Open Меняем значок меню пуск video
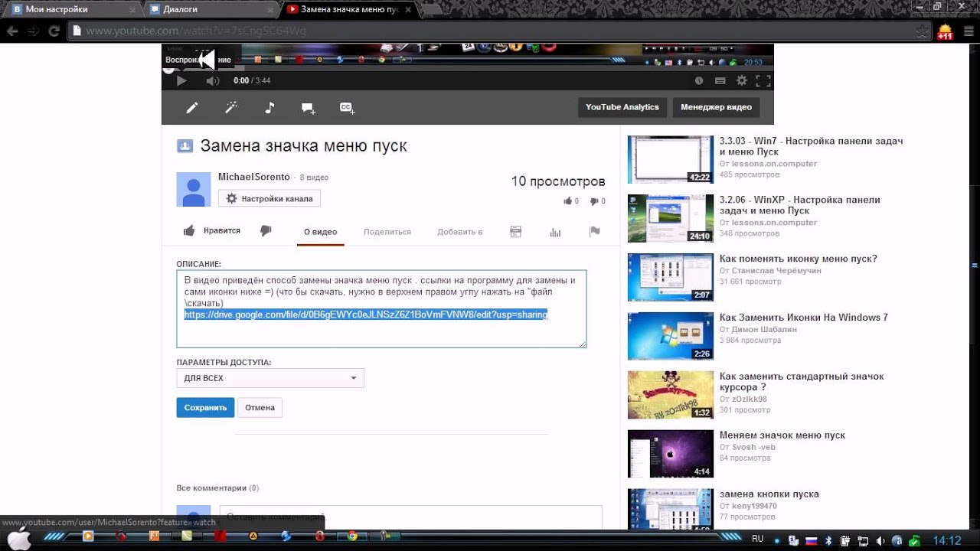 [782, 435]
